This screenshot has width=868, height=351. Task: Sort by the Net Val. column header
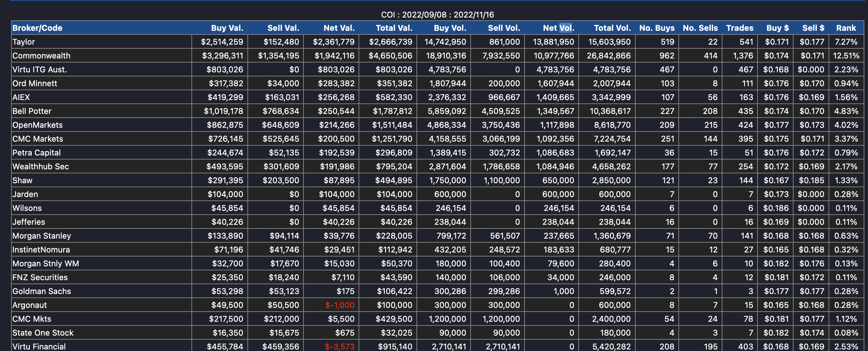pyautogui.click(x=339, y=28)
